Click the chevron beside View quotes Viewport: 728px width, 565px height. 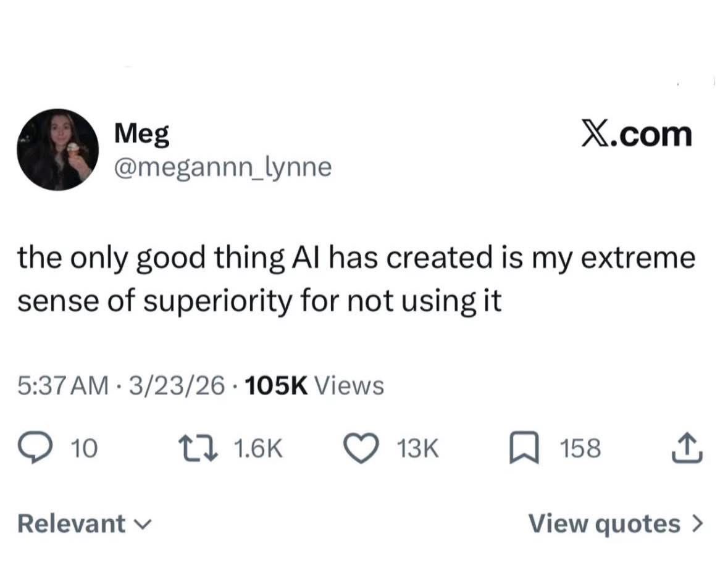[x=697, y=524]
